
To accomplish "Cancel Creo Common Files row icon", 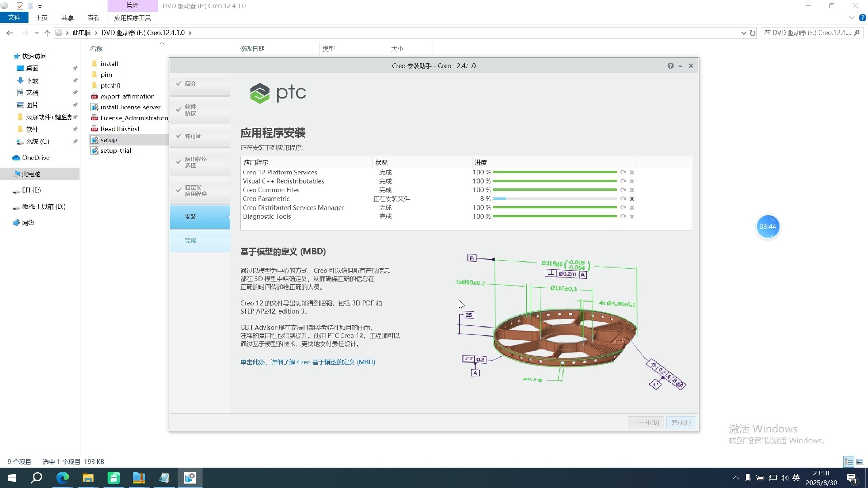I will pos(632,190).
